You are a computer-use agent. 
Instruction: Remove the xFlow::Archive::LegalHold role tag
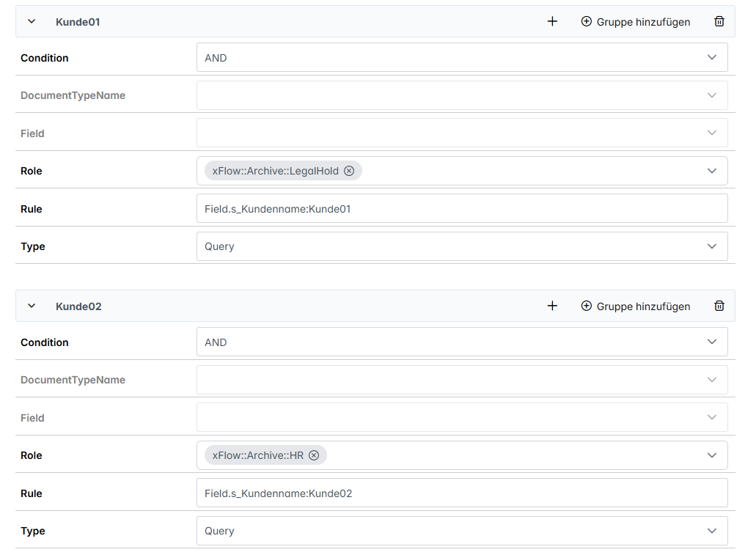tap(349, 171)
